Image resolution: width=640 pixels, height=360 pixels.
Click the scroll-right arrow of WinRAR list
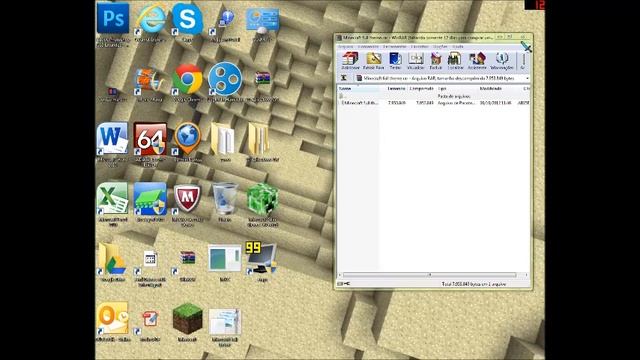(526, 275)
